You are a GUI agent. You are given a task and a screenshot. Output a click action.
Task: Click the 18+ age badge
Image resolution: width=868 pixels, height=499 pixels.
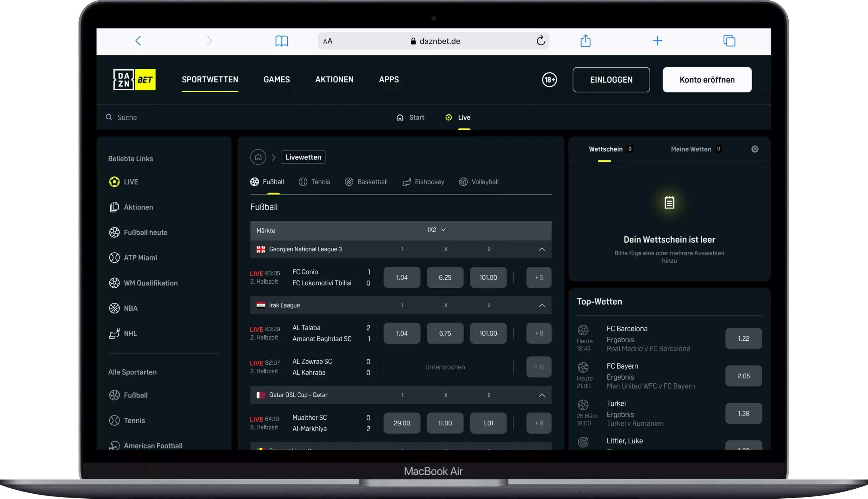pos(549,79)
